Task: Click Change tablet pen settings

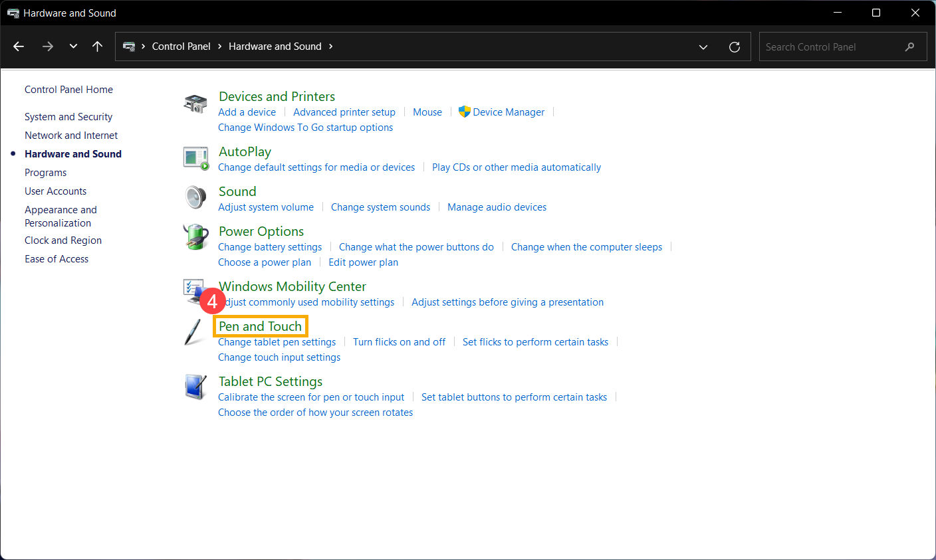Action: [277, 342]
